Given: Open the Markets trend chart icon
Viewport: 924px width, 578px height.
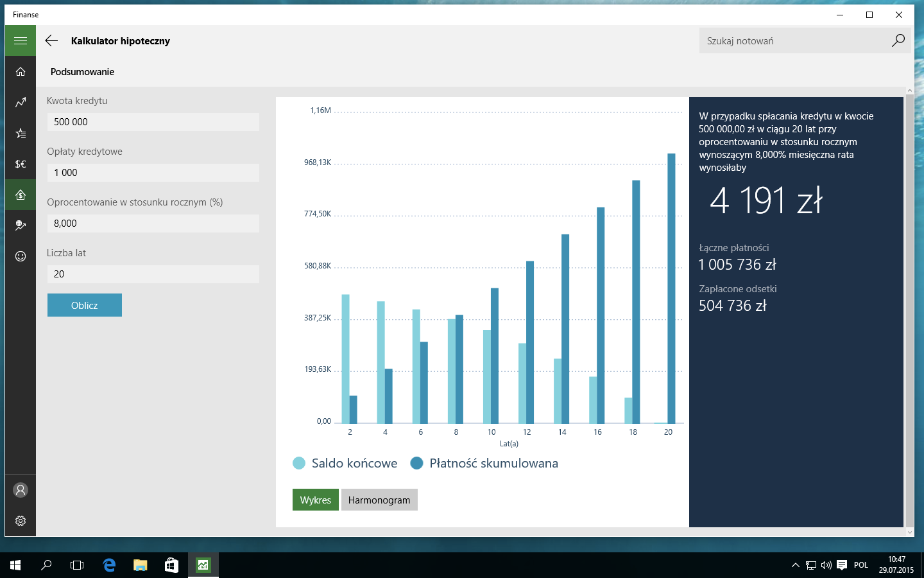Looking at the screenshot, I should [x=21, y=102].
